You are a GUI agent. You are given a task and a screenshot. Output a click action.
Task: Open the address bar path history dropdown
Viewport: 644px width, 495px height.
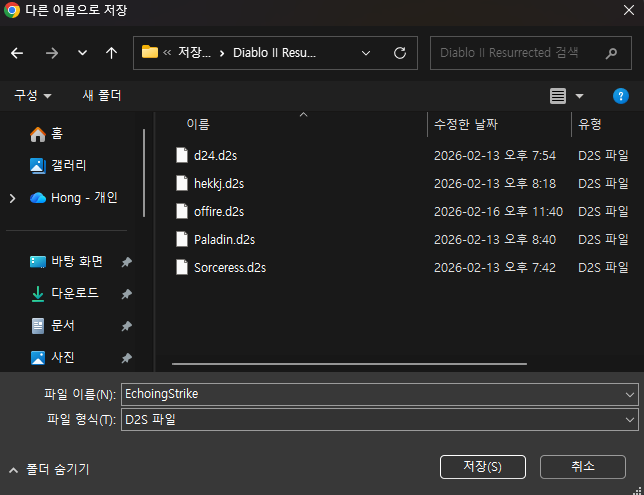(366, 53)
